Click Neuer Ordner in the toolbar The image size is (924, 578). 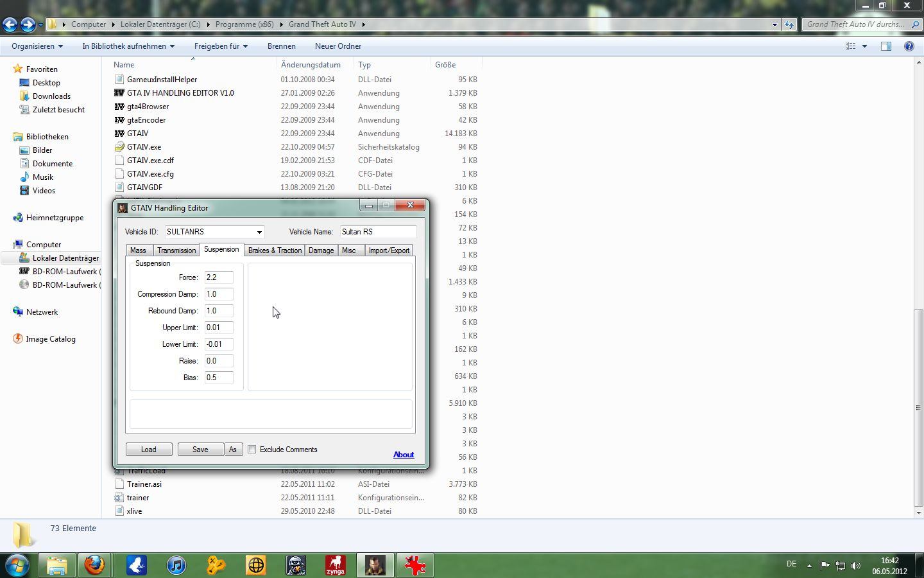(x=338, y=46)
